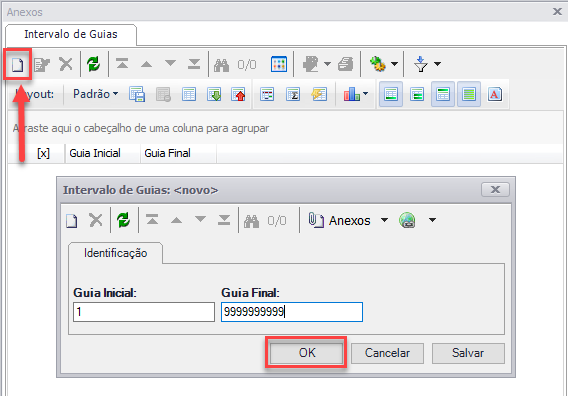Open the dropdown next to gears icon
This screenshot has width=568, height=396.
tap(394, 64)
